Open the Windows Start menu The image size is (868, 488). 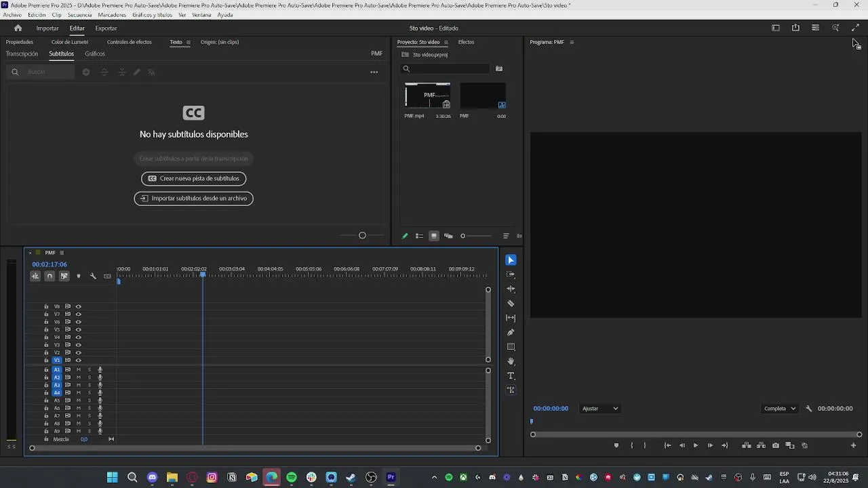click(113, 477)
